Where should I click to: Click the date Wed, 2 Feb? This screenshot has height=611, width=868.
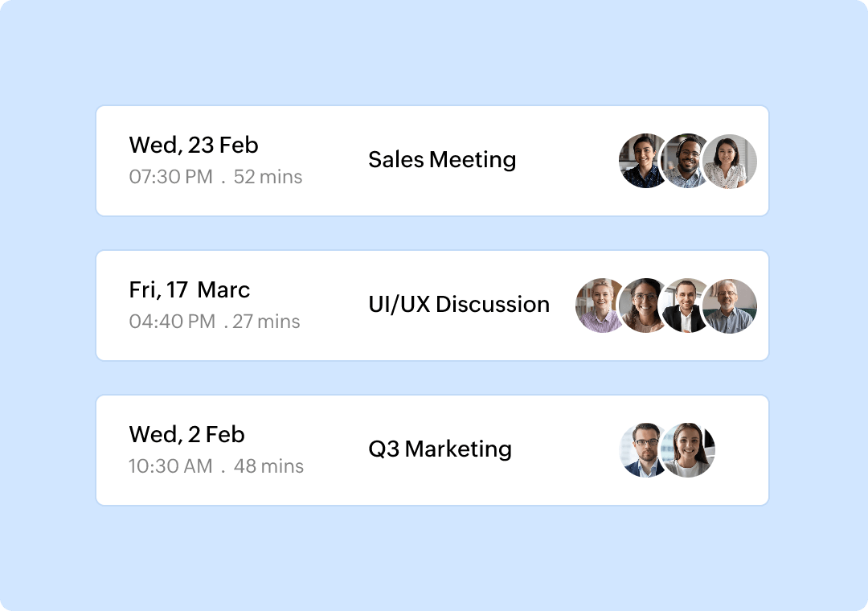(x=187, y=434)
